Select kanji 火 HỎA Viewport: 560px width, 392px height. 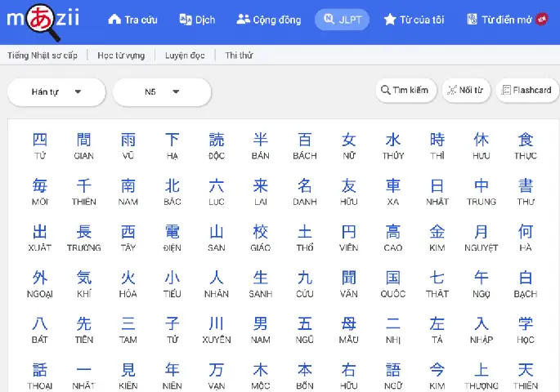pyautogui.click(x=128, y=284)
